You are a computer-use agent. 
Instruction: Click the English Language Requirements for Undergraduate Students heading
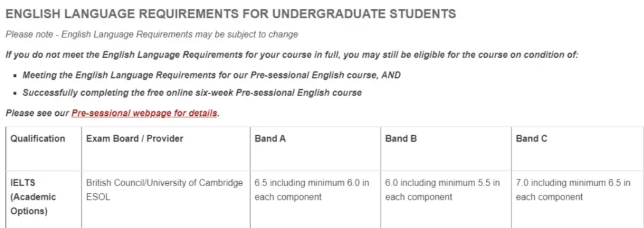(x=231, y=14)
